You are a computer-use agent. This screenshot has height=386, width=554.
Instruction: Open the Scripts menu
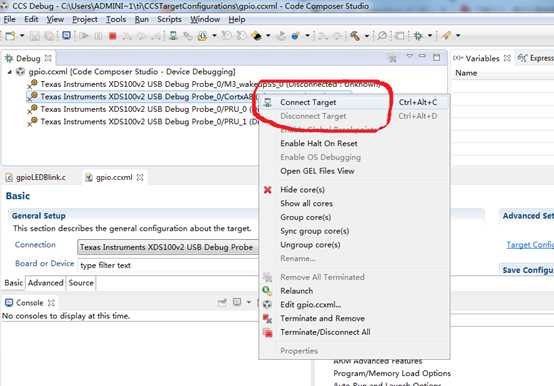(169, 19)
